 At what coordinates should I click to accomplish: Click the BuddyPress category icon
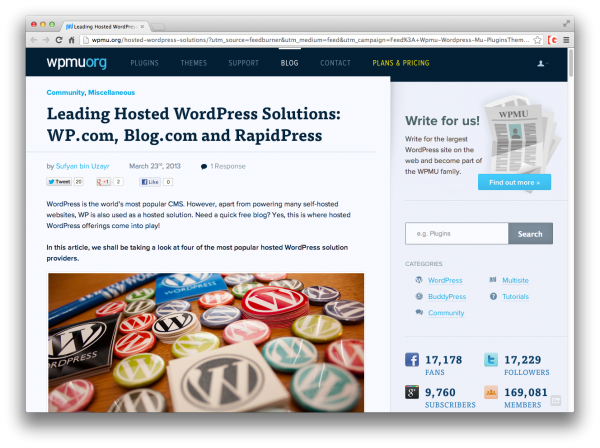[419, 296]
